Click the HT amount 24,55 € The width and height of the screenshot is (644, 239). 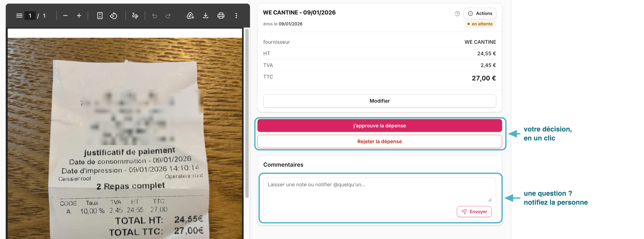pos(487,54)
